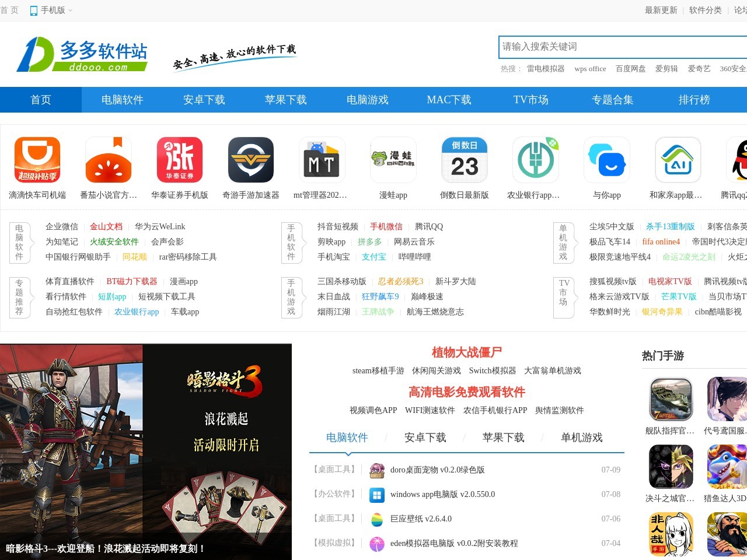
Task: Open the MAC下载 navigation menu
Action: 448,100
